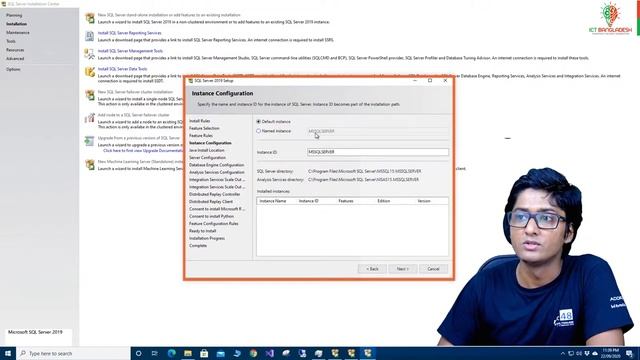Click Install SQL Server Management Tools link
640x360 pixels.
pyautogui.click(x=130, y=51)
